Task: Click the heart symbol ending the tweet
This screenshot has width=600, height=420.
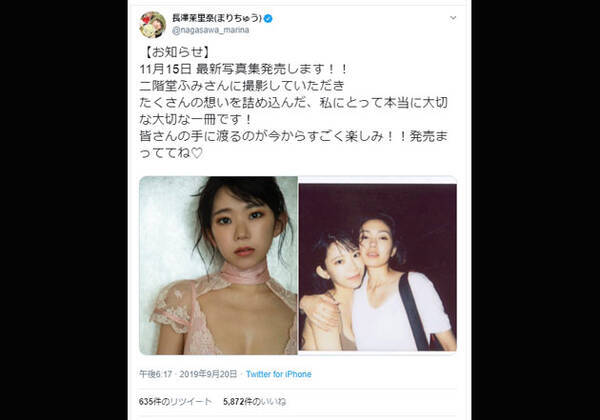Action: pos(196,153)
